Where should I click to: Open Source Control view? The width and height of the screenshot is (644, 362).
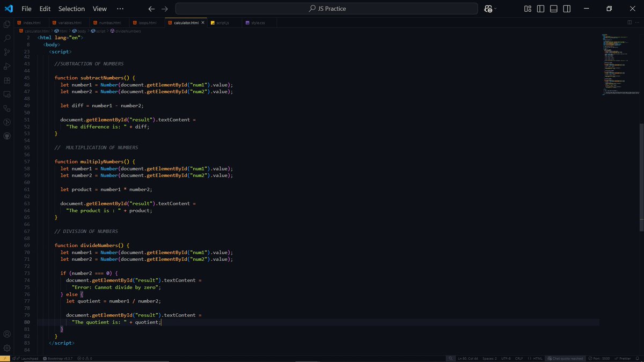(7, 52)
